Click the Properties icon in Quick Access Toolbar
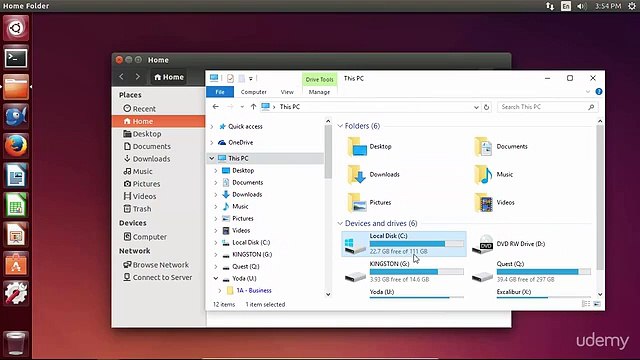 click(x=230, y=78)
